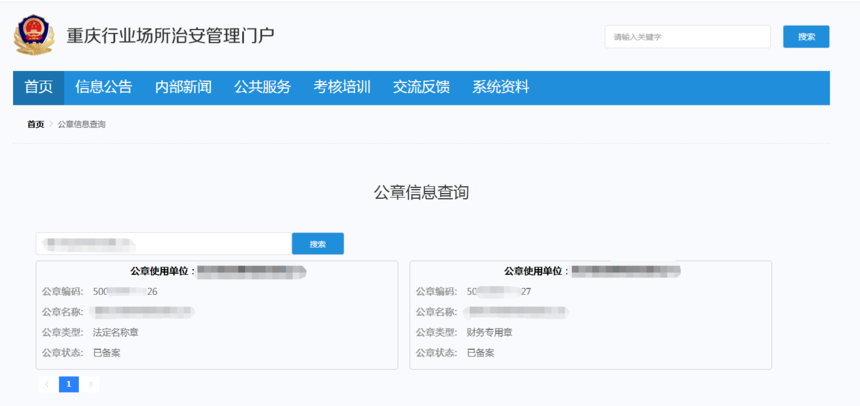Open the 内部新闻 menu item

(183, 87)
